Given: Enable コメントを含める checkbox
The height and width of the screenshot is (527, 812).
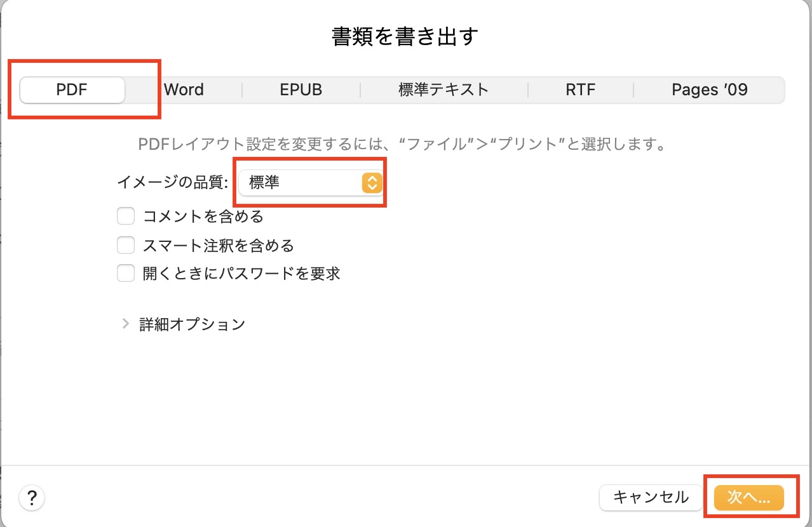Looking at the screenshot, I should (126, 217).
